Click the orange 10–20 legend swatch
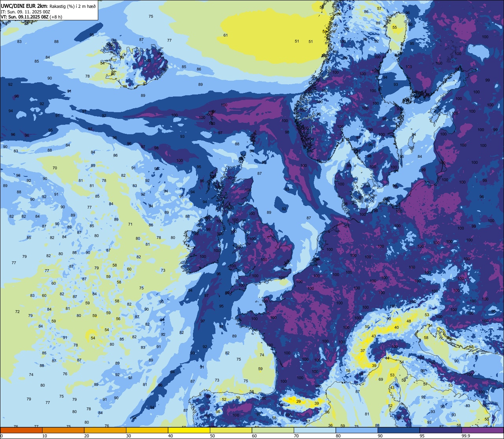This screenshot has width=504, height=439. [x=63, y=430]
